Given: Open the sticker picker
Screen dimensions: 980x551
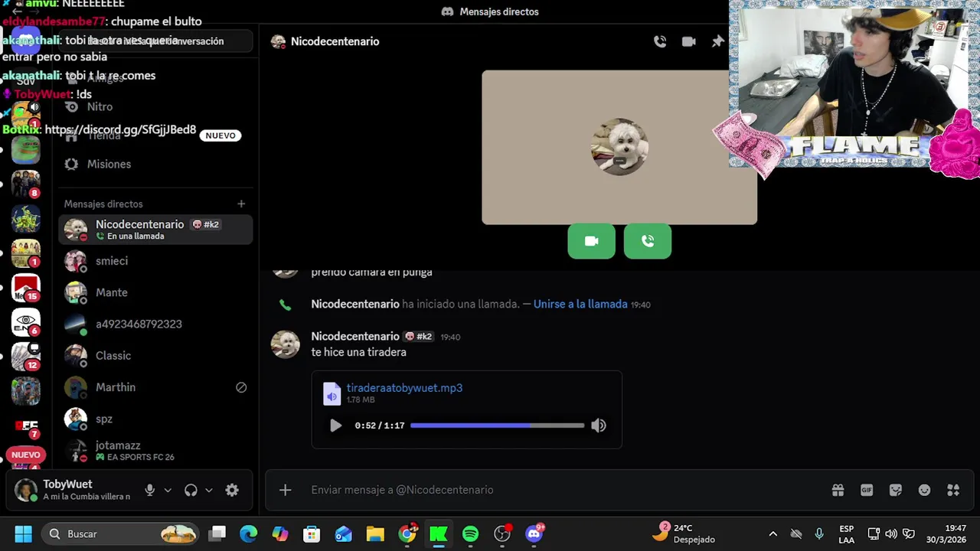Looking at the screenshot, I should coord(896,490).
